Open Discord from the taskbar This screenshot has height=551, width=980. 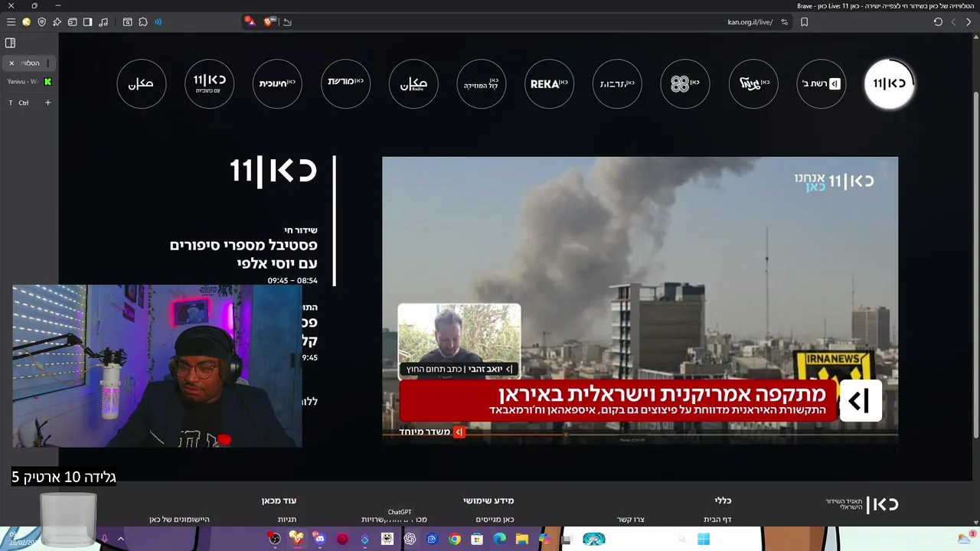coord(319,539)
